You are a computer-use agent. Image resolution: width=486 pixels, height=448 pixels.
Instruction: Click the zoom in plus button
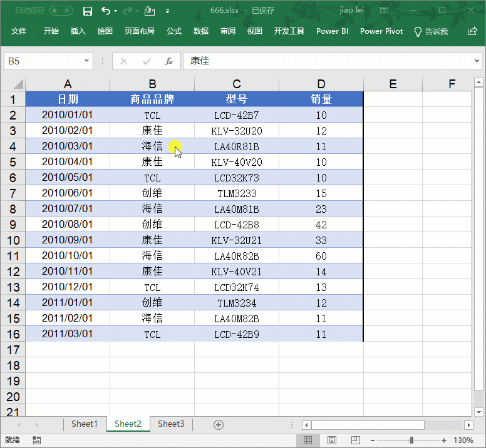(x=444, y=440)
